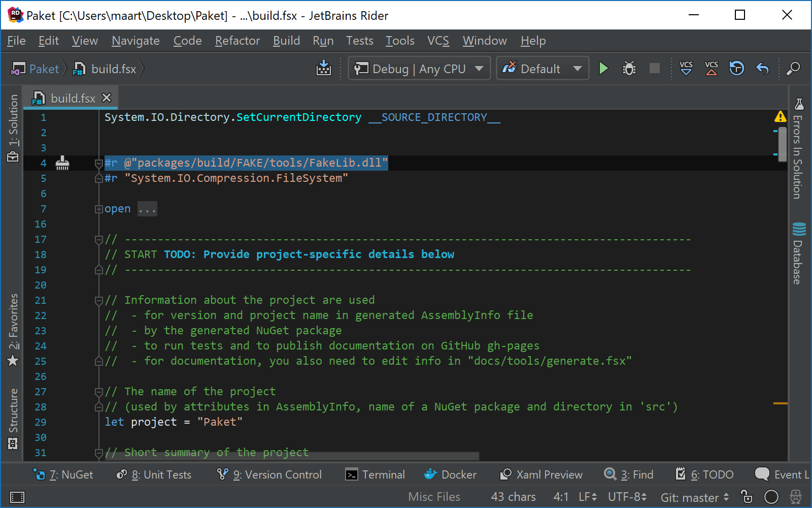Viewport: 812px width, 508px height.
Task: Collapse the comment block fold on line 17
Action: pos(99,239)
